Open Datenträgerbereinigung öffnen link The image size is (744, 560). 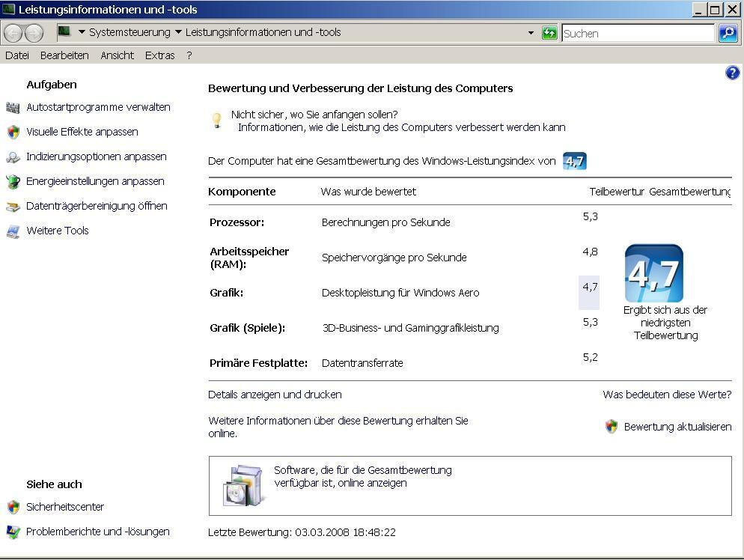(97, 206)
